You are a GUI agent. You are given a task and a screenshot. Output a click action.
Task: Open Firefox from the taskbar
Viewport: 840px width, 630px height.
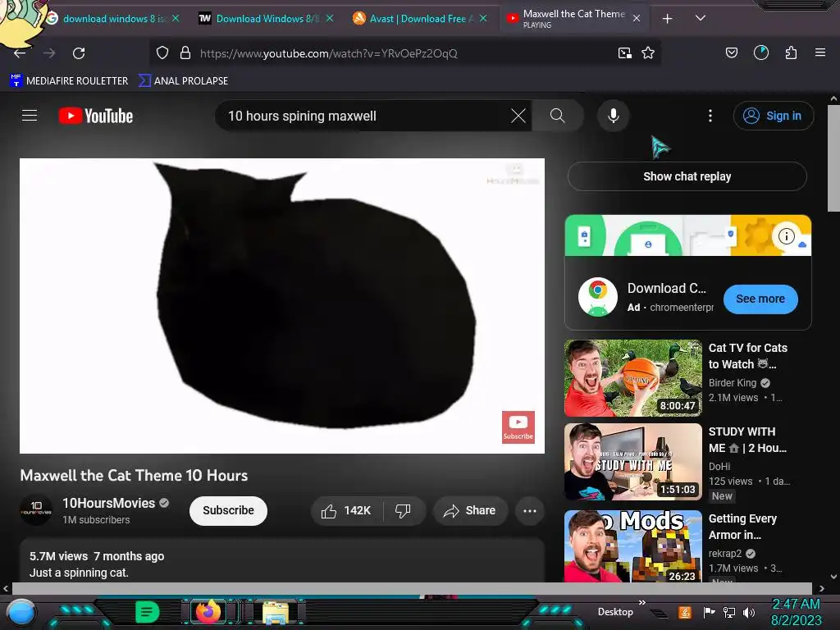(x=208, y=612)
